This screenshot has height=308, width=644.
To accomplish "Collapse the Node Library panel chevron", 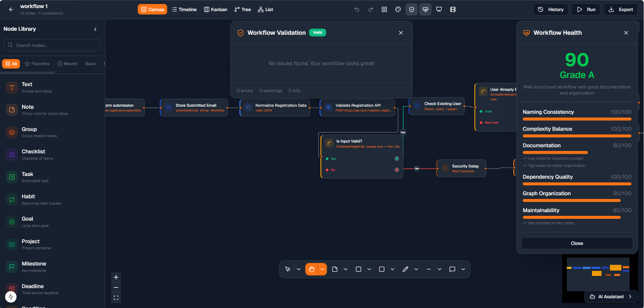I will pyautogui.click(x=95, y=29).
